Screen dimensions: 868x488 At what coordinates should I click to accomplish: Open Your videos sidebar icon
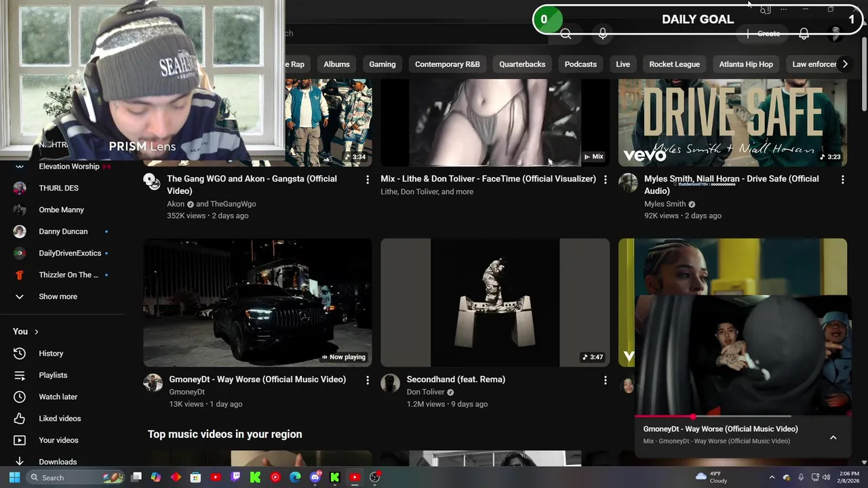(x=20, y=440)
